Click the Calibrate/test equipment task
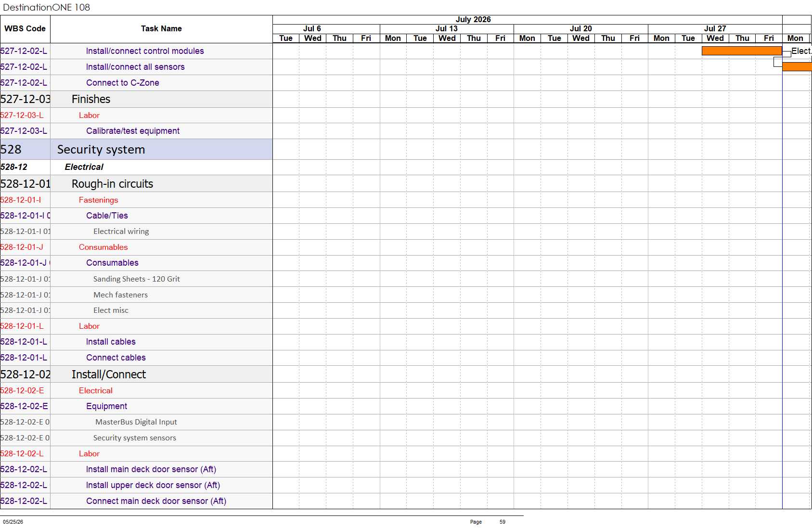This screenshot has height=528, width=812. coord(133,131)
